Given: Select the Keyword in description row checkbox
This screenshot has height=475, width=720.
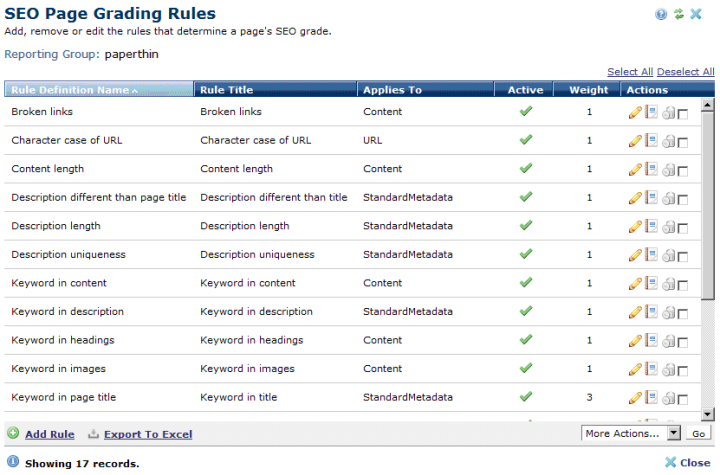Looking at the screenshot, I should click(x=683, y=314).
